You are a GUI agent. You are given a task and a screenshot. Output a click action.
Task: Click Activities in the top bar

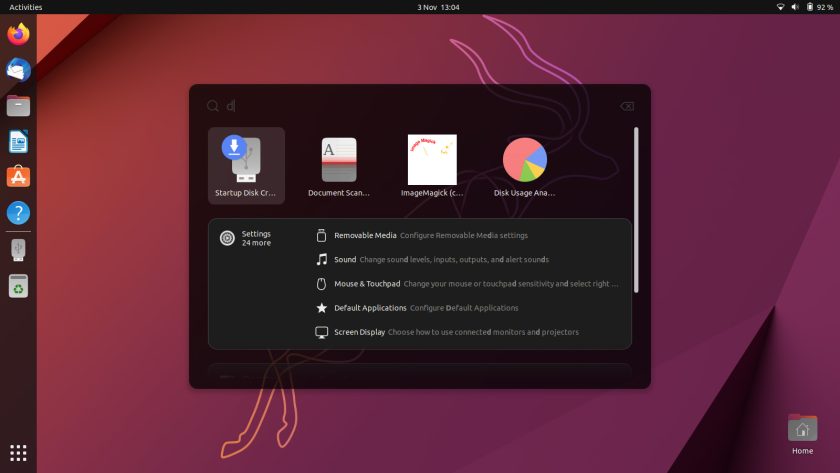(26, 7)
